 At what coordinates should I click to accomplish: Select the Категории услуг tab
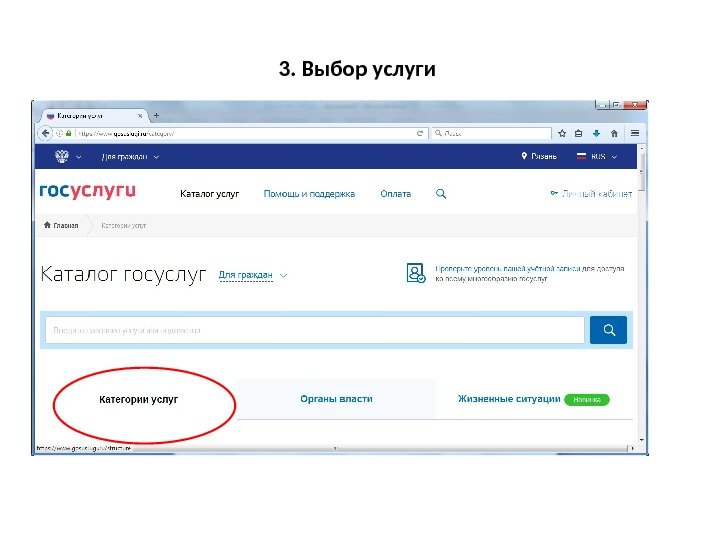(x=138, y=399)
